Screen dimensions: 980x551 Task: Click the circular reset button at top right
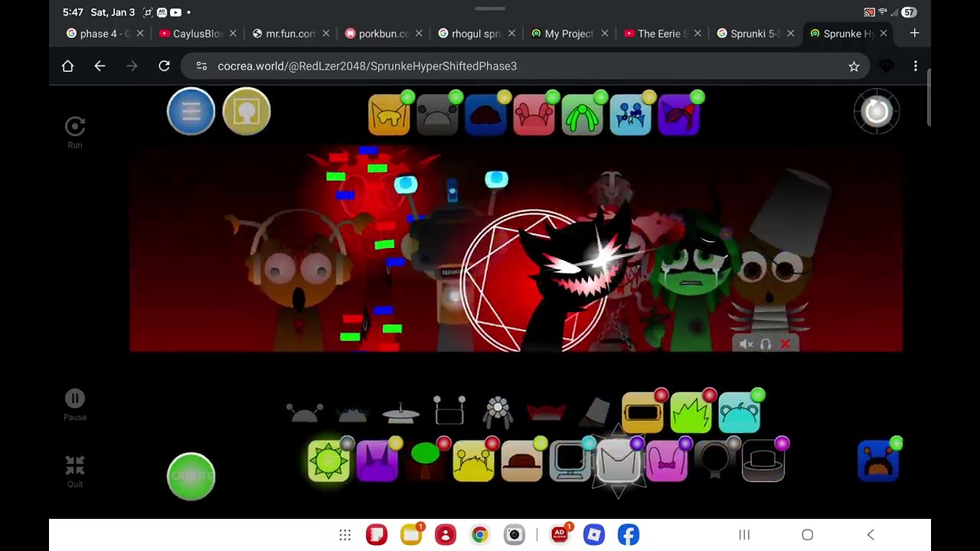877,112
